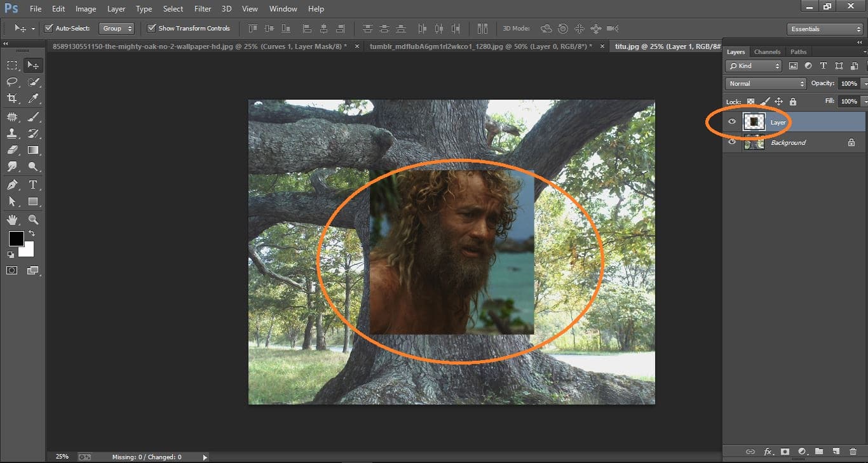Toggle Auto-Select checkbox off
The width and height of the screenshot is (868, 463).
pos(48,28)
